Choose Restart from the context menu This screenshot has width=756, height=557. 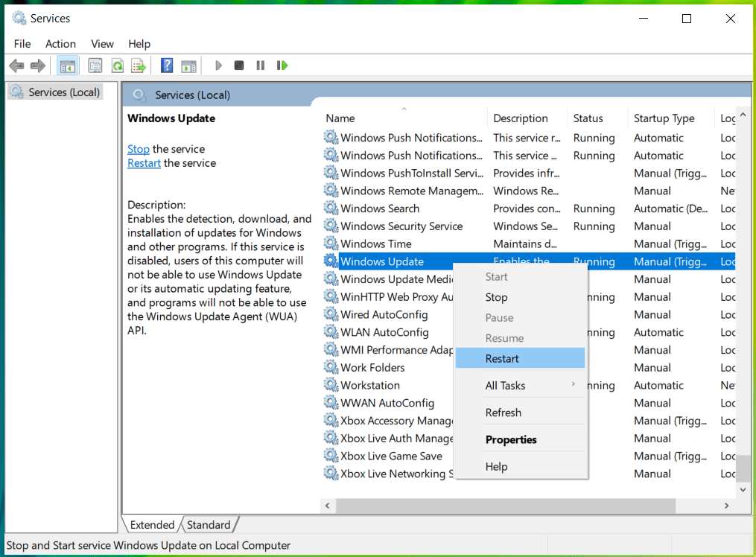click(x=503, y=359)
